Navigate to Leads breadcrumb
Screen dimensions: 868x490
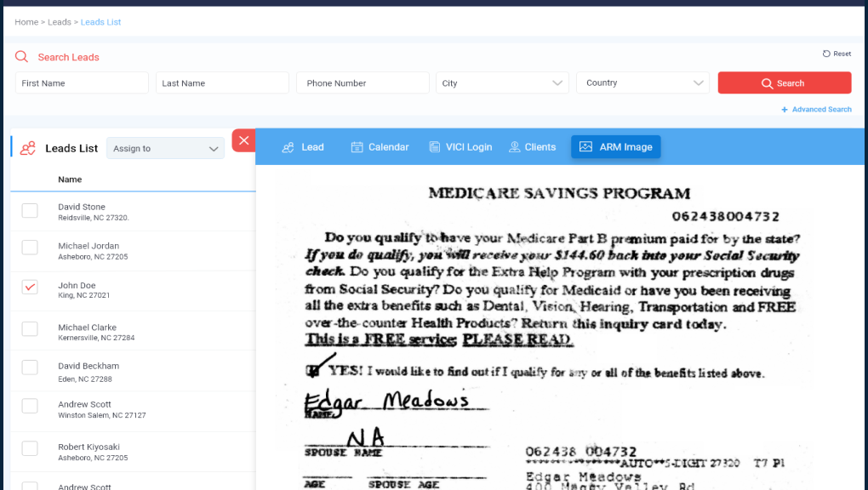click(60, 22)
